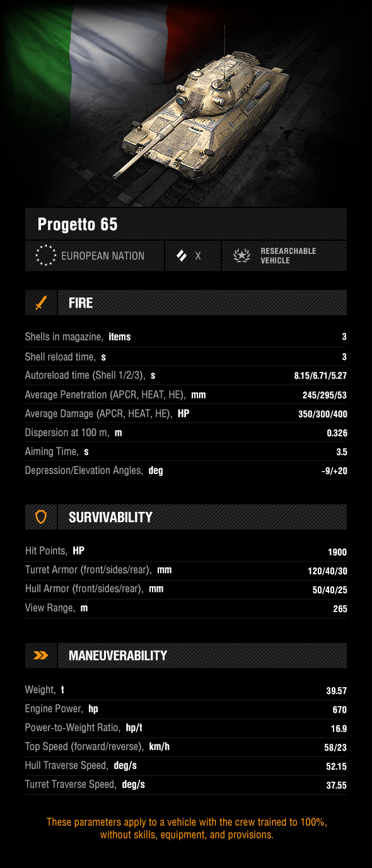This screenshot has width=372, height=868.
Task: Click the EUROPEAN NATION label
Action: [x=103, y=256]
